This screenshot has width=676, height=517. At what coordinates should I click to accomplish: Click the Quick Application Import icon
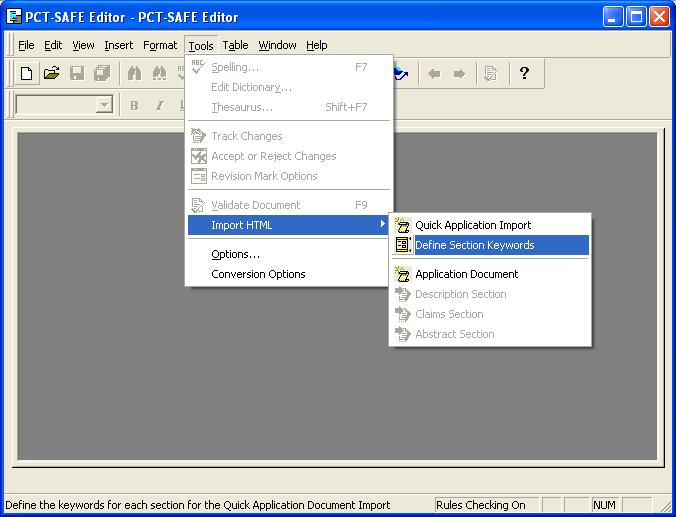point(402,225)
